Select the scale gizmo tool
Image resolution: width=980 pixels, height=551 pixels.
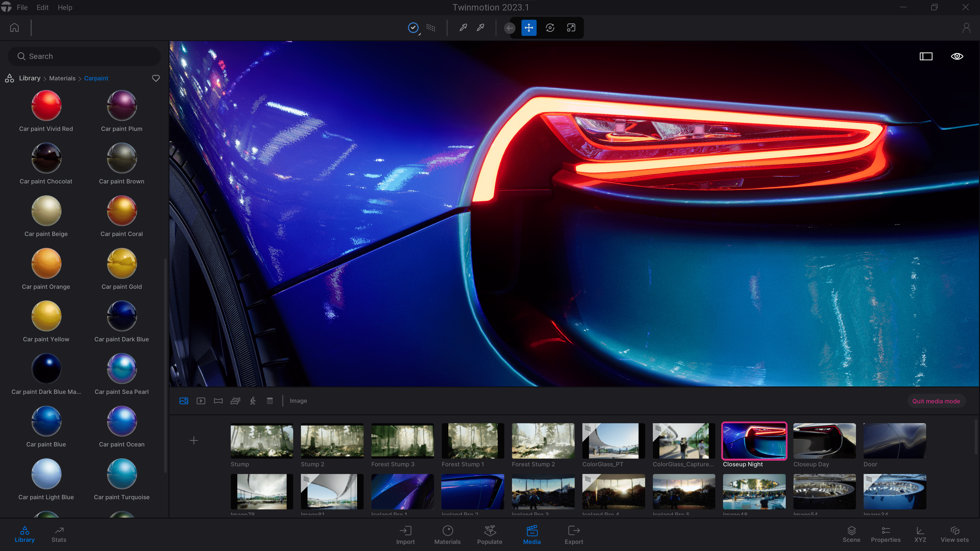pyautogui.click(x=571, y=28)
